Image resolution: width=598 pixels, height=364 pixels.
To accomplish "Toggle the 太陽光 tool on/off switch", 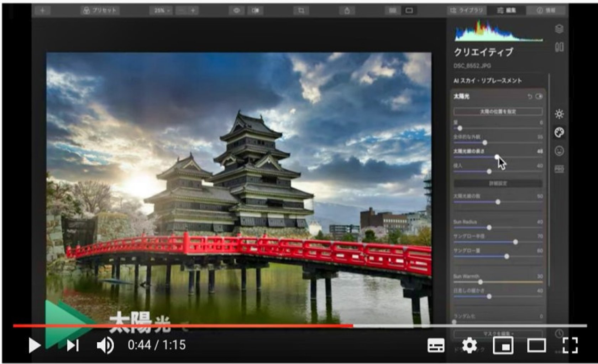I will pos(539,97).
